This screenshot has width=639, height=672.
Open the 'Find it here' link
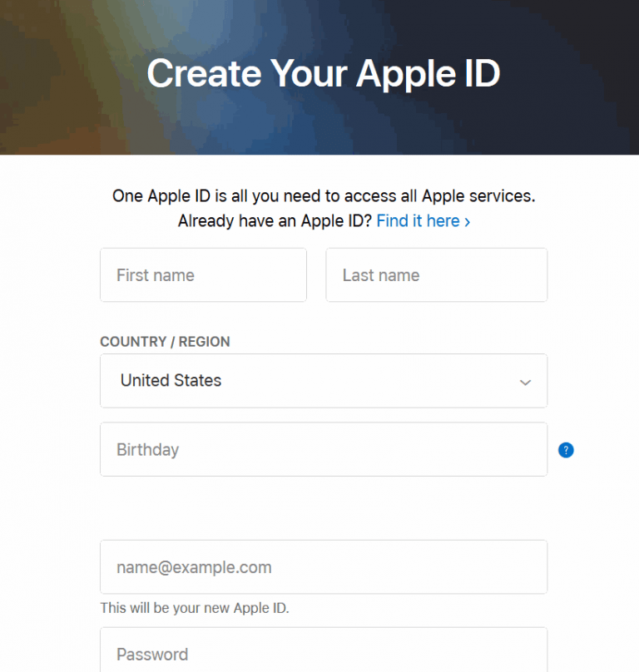418,221
